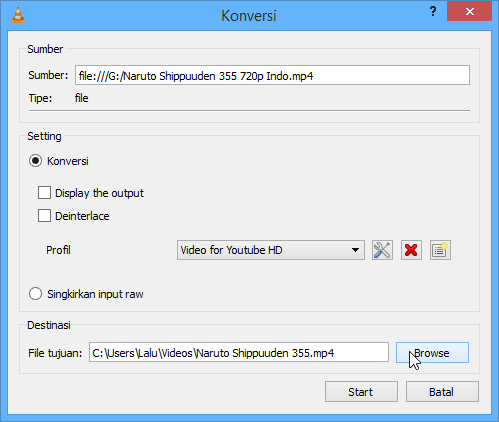
Task: Open the Profil dropdown list
Action: point(271,250)
